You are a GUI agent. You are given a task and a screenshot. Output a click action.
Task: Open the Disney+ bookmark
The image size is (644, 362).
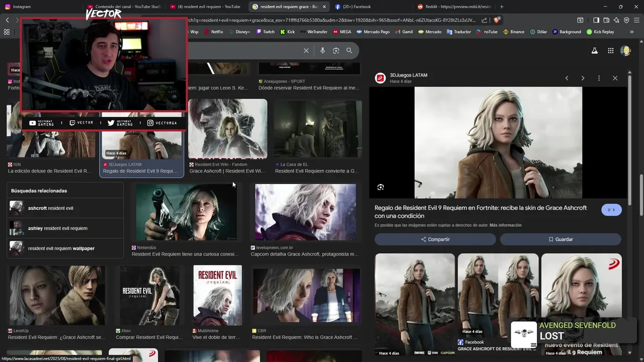coord(239,32)
